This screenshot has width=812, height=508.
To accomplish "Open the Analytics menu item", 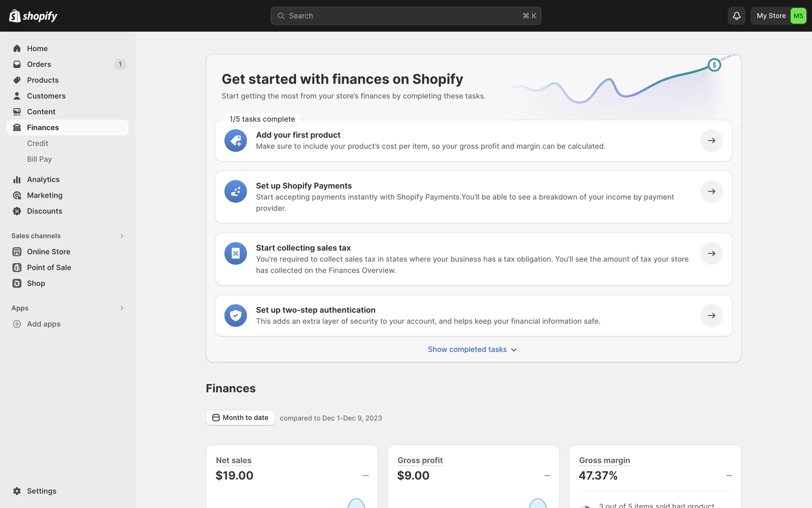I will pyautogui.click(x=43, y=179).
